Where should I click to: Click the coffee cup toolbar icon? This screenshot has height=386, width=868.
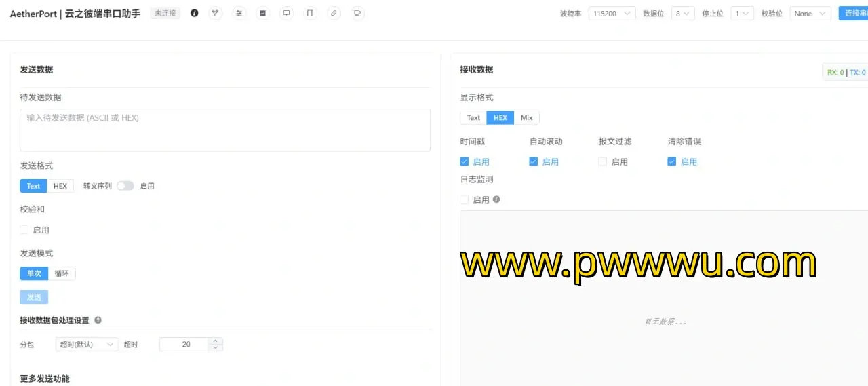357,13
